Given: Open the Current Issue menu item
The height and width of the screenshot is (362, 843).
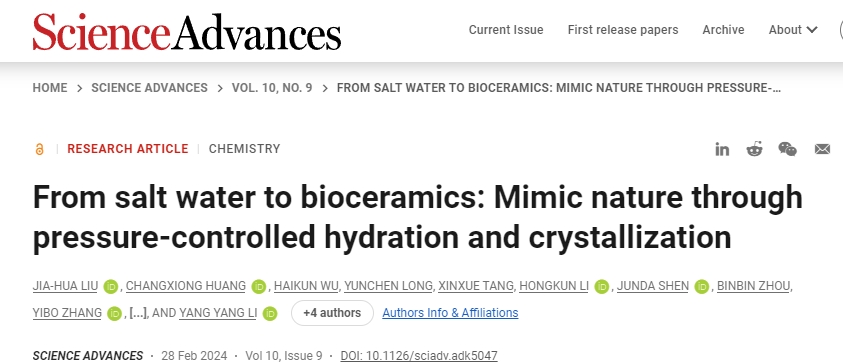Looking at the screenshot, I should click(x=506, y=30).
